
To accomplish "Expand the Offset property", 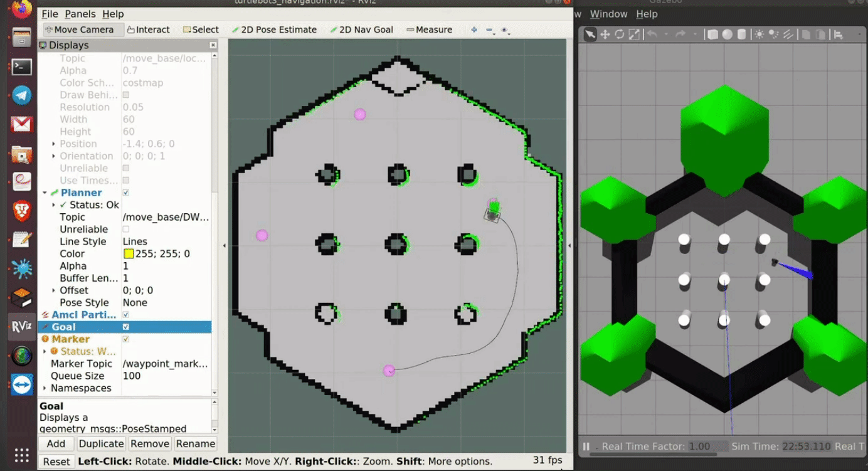I will (53, 290).
